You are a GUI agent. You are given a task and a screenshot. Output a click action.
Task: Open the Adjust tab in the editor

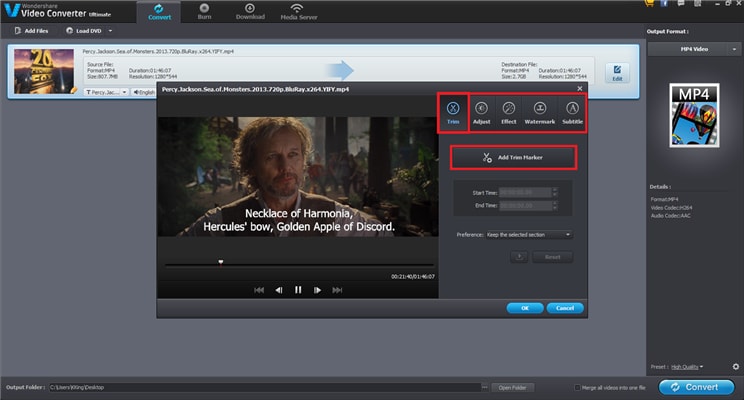[x=481, y=113]
